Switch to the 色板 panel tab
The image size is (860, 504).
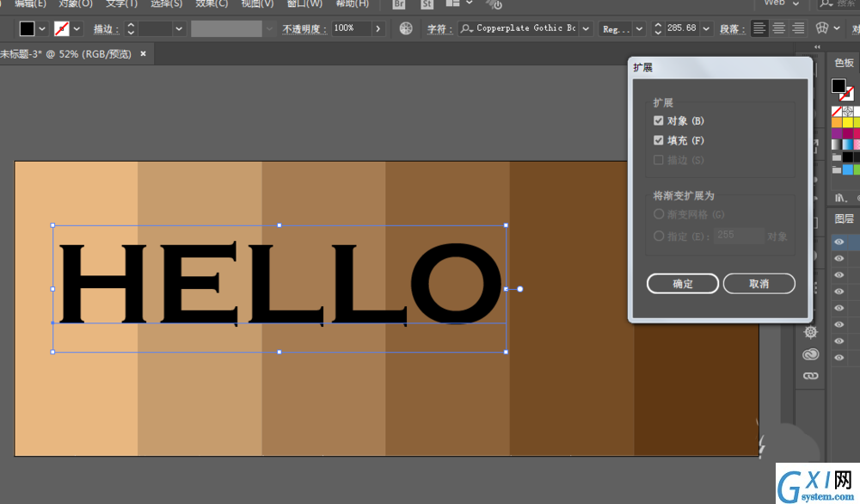[845, 63]
